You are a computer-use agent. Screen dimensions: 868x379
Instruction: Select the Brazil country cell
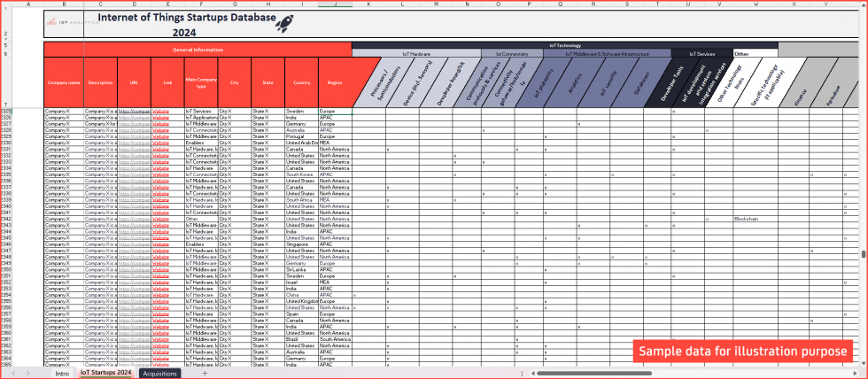coord(302,339)
